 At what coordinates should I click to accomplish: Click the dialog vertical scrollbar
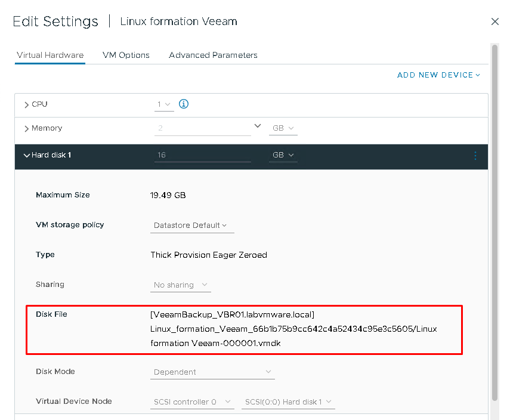coord(494,223)
